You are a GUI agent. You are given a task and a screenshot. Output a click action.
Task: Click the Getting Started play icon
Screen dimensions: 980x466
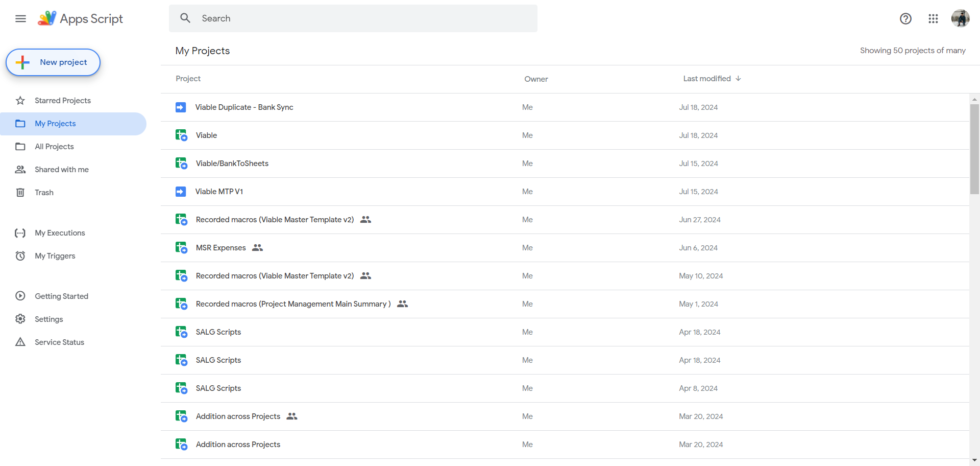coord(20,296)
